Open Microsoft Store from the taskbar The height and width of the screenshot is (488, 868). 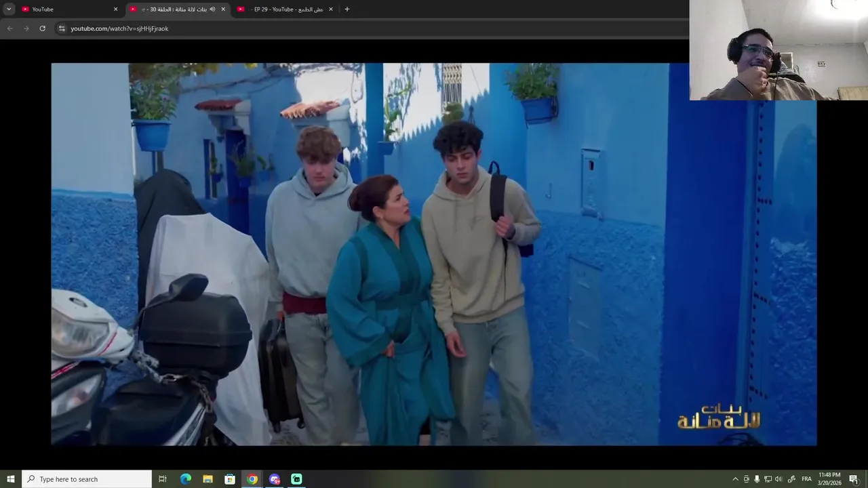(230, 479)
